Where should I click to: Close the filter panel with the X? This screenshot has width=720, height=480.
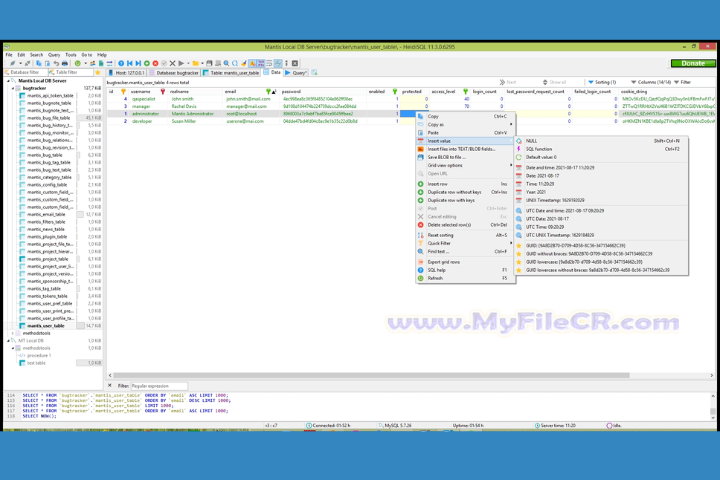pyautogui.click(x=110, y=386)
